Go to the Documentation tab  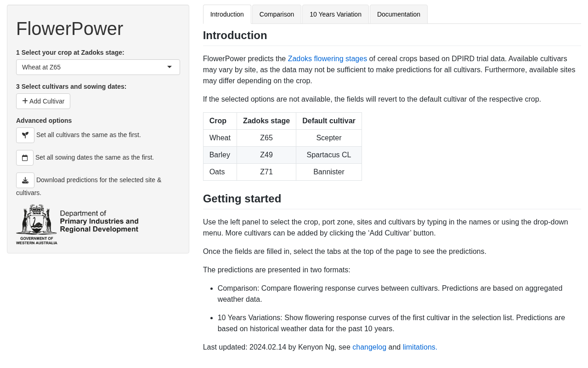coord(398,14)
